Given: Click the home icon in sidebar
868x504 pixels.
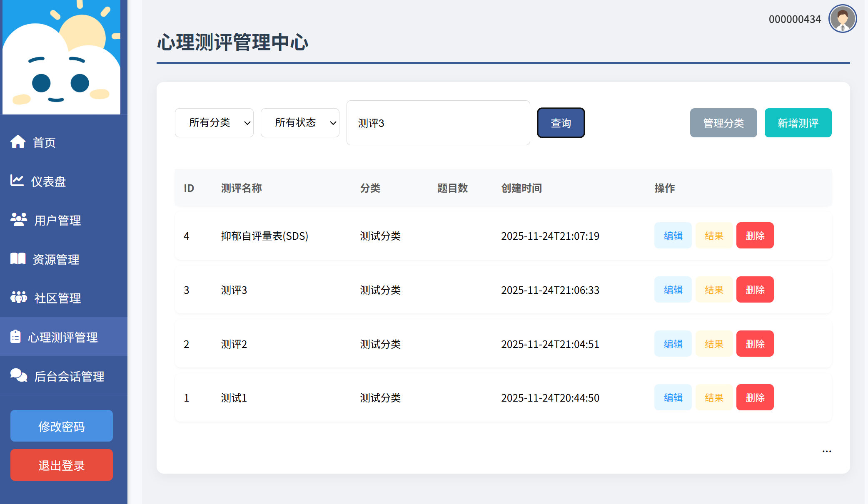Looking at the screenshot, I should pos(18,142).
